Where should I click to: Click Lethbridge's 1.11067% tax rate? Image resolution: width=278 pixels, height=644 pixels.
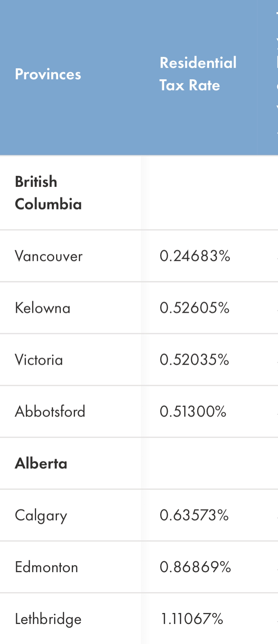coord(192,619)
